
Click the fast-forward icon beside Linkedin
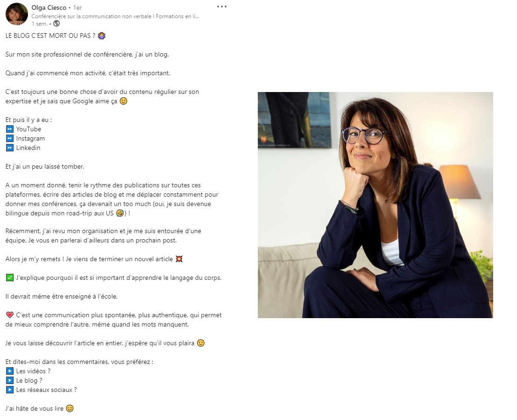point(10,148)
